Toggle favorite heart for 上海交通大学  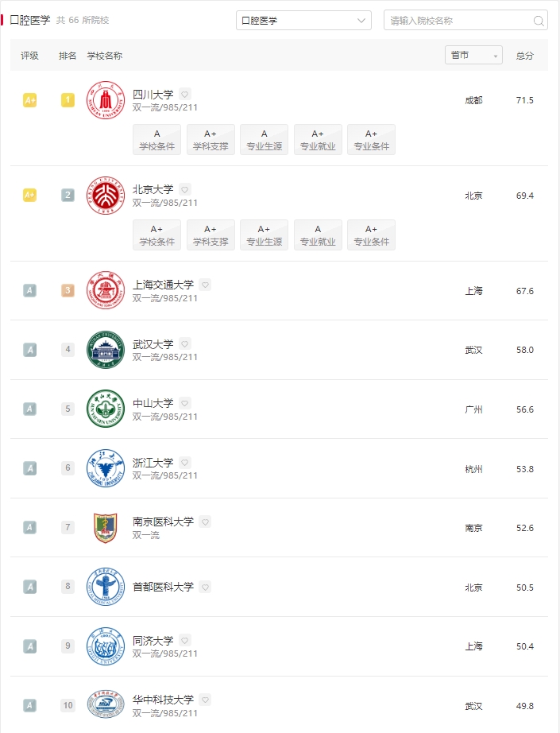(205, 285)
